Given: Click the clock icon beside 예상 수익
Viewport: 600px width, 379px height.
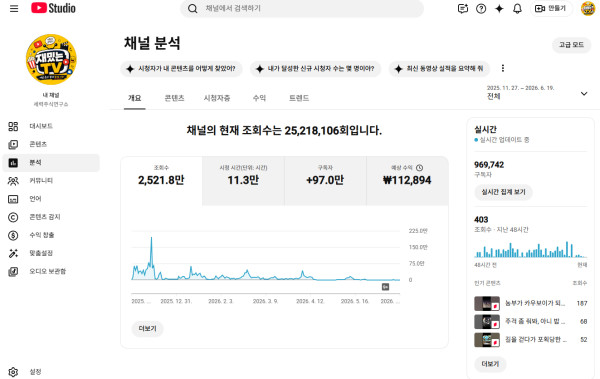Looking at the screenshot, I should pos(419,168).
